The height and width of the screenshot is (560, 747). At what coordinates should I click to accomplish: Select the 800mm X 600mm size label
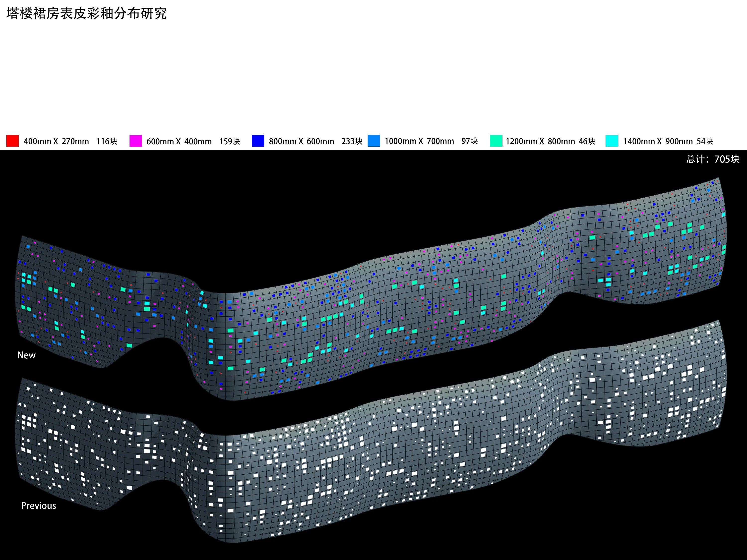pyautogui.click(x=302, y=141)
